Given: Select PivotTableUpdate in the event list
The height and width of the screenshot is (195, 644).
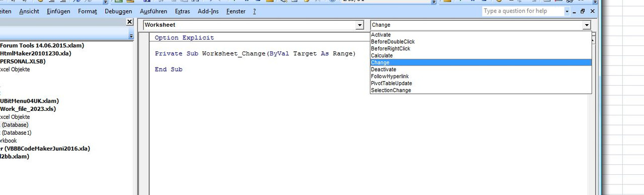Looking at the screenshot, I should pos(480,83).
